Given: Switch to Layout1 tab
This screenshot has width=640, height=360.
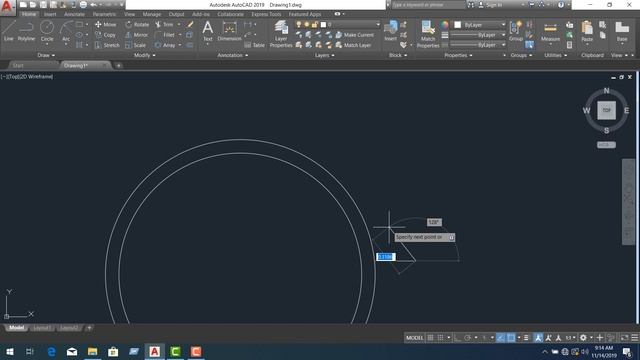Looking at the screenshot, I should pyautogui.click(x=42, y=328).
